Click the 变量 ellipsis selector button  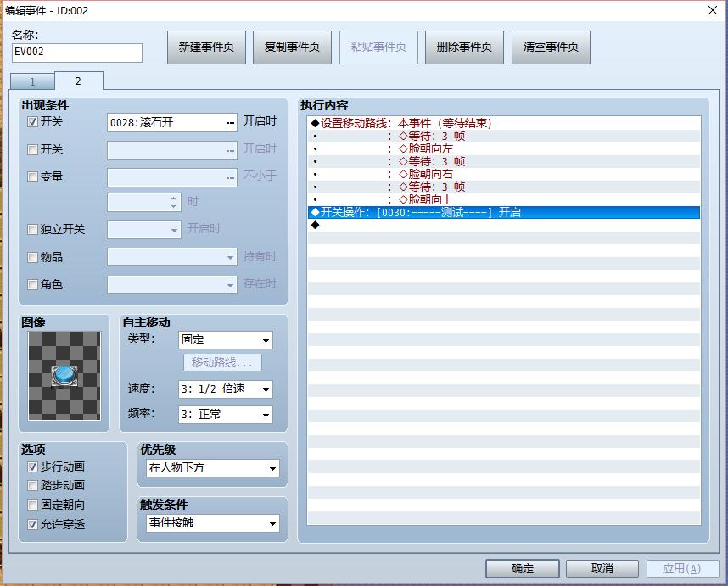point(230,178)
